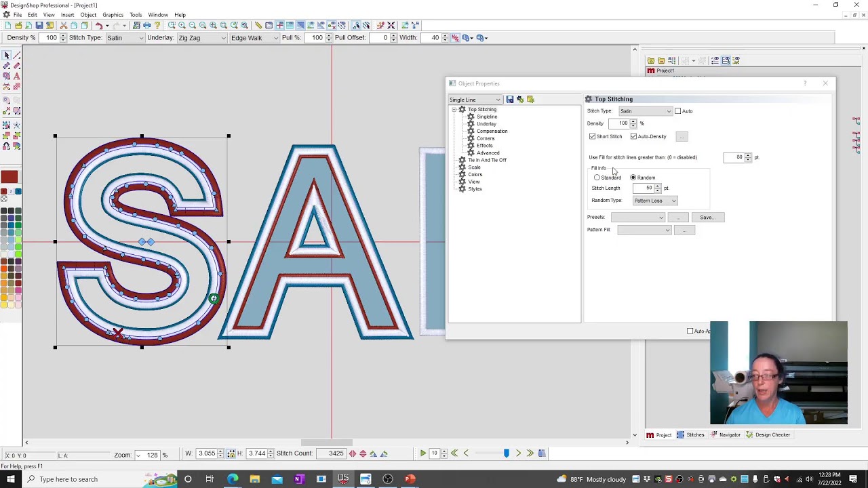Click the Windows Start button

click(x=11, y=479)
